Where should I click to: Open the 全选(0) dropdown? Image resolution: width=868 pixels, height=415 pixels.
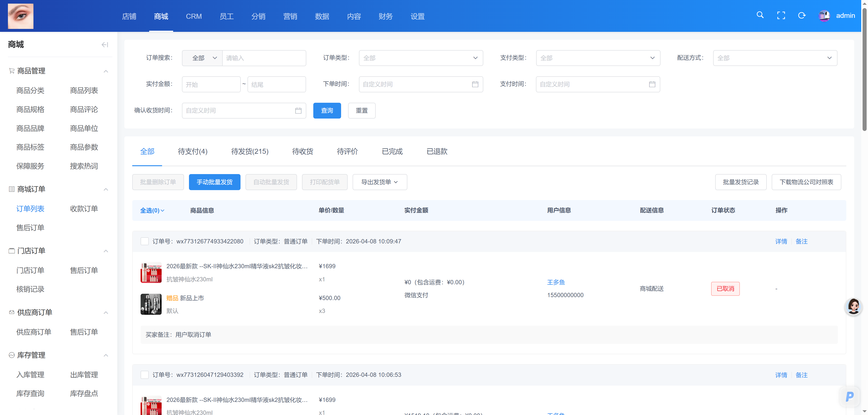click(x=152, y=210)
